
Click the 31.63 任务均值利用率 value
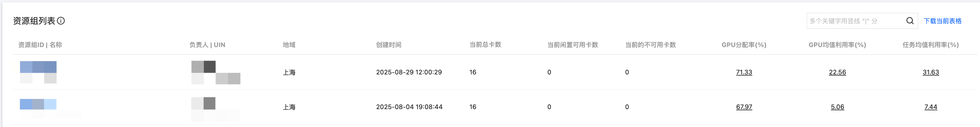[930, 72]
